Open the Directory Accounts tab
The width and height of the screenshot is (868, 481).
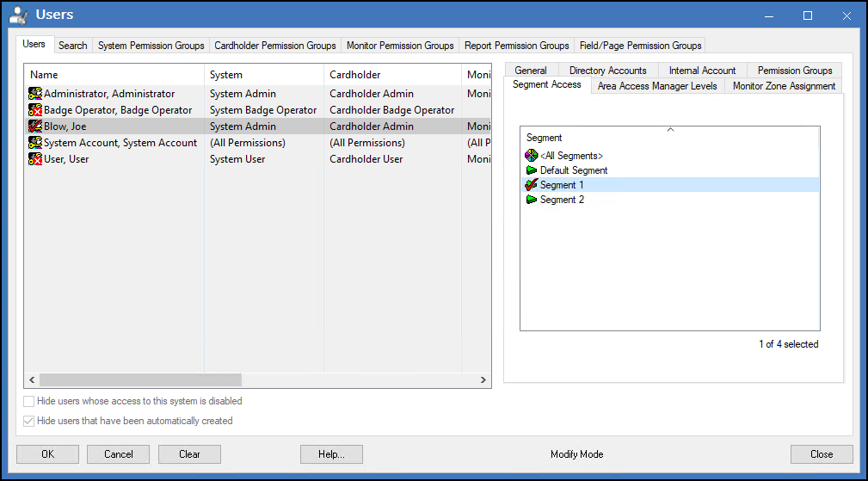tap(608, 71)
